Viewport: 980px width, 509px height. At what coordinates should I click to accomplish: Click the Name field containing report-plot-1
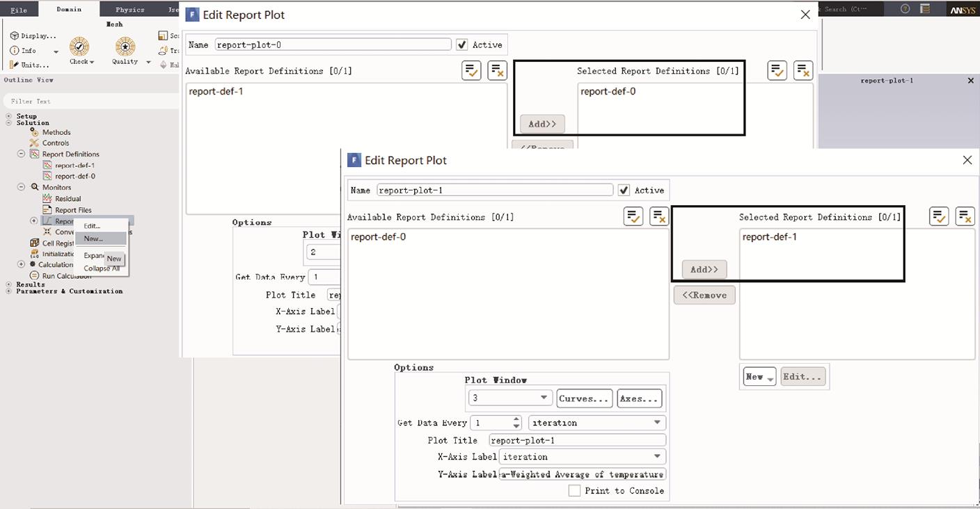[495, 190]
